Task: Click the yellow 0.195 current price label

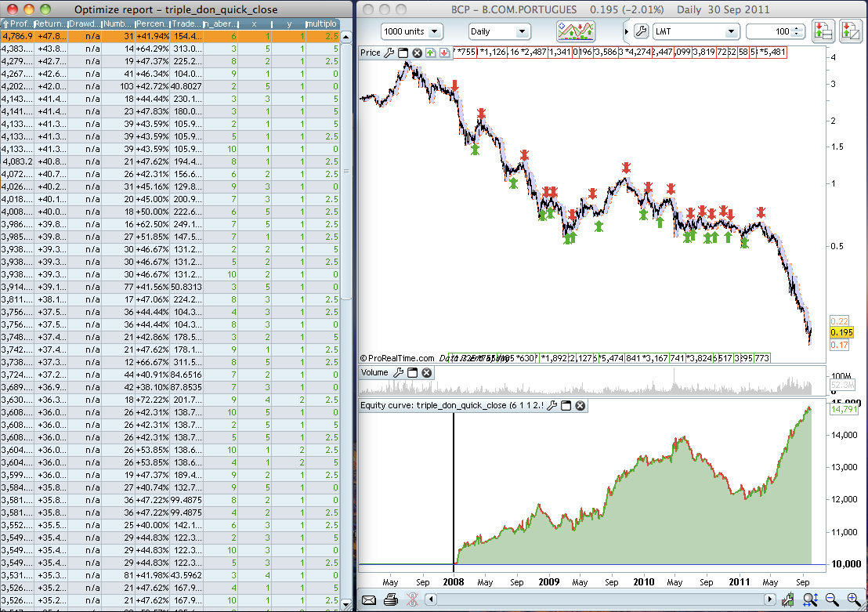Action: pyautogui.click(x=841, y=333)
